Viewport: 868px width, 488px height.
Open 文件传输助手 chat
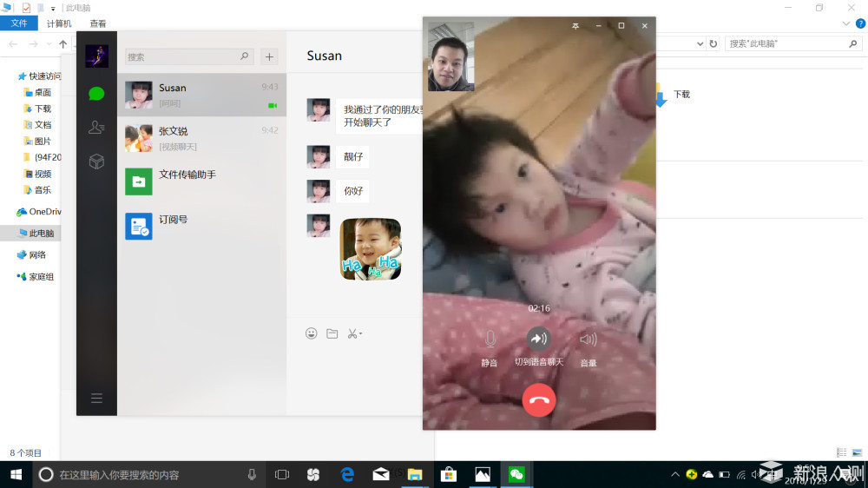(201, 181)
